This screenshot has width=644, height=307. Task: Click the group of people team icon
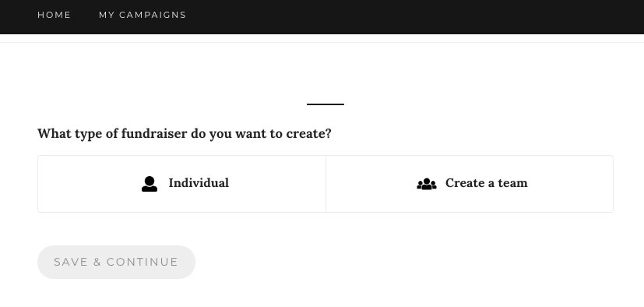pyautogui.click(x=427, y=184)
